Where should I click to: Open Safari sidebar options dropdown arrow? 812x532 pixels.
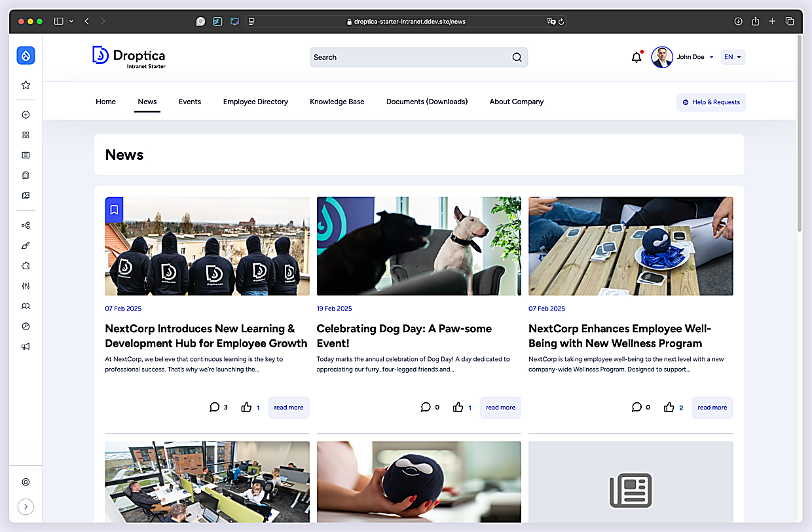click(71, 22)
